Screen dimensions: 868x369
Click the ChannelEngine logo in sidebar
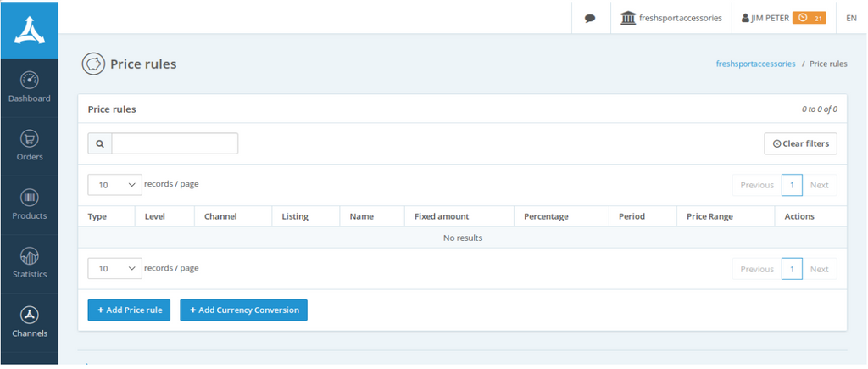click(x=29, y=30)
